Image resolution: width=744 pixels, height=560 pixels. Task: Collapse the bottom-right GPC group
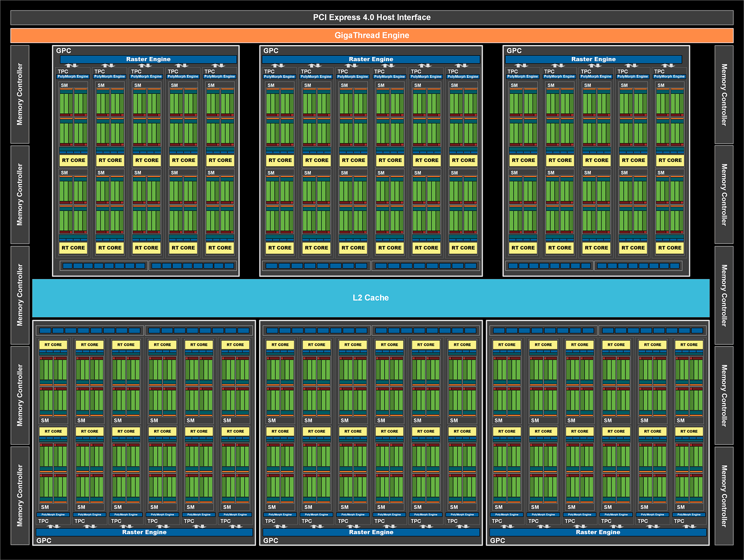point(498,540)
